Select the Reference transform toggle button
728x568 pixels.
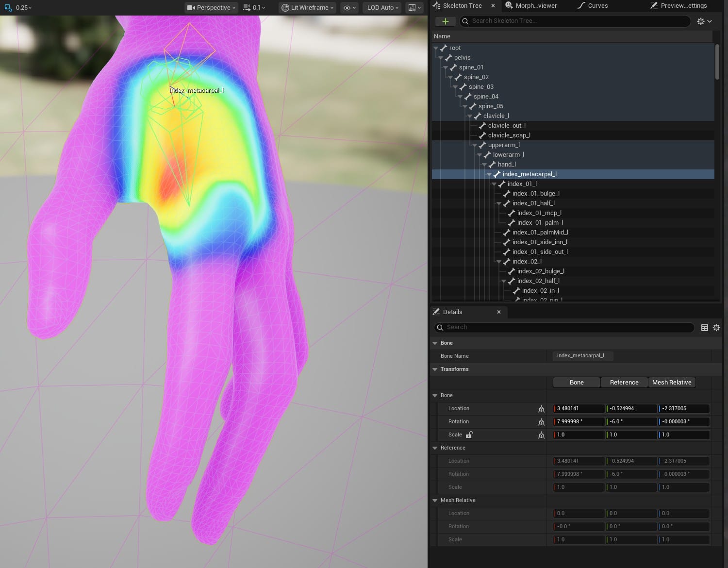point(624,383)
